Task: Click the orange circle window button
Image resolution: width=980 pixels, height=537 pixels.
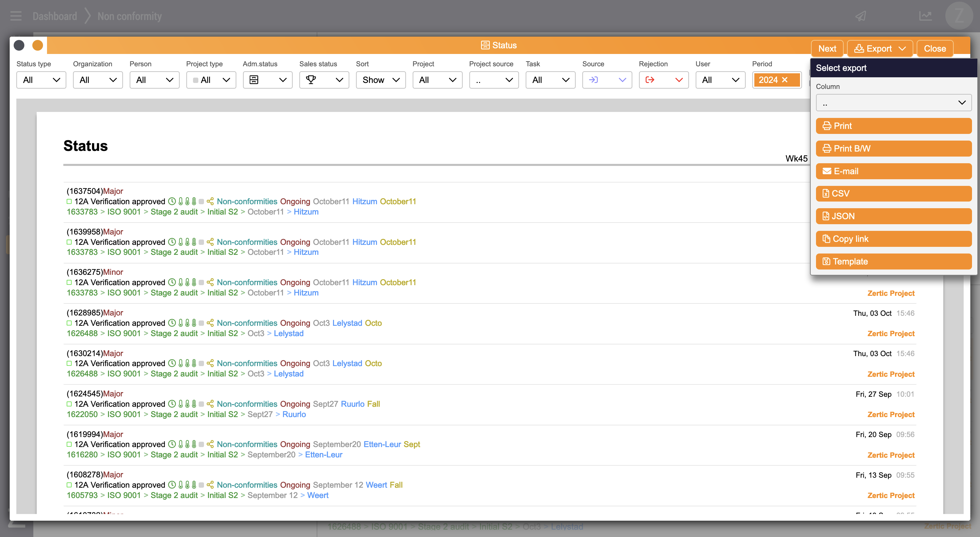Action: [x=38, y=45]
